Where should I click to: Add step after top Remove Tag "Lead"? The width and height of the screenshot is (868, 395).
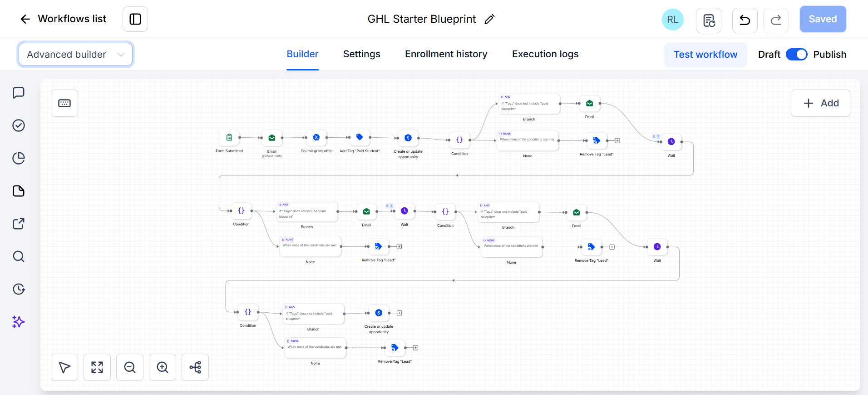click(x=617, y=140)
